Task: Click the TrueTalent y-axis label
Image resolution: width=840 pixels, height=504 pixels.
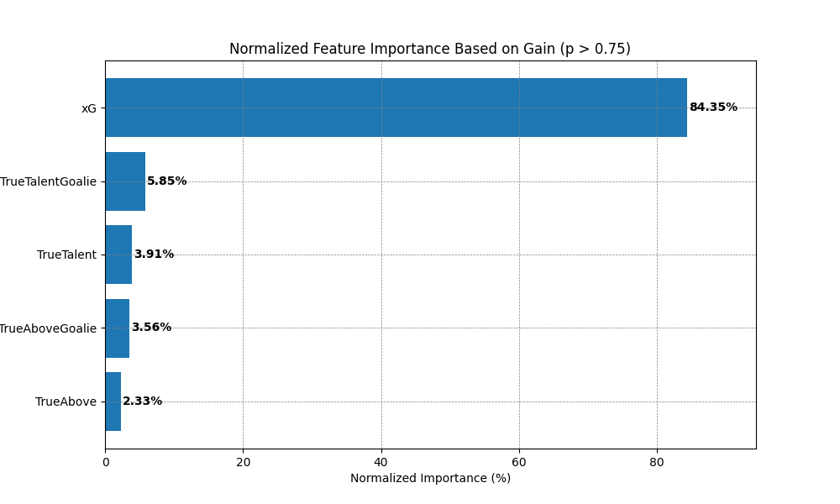Action: (x=66, y=255)
